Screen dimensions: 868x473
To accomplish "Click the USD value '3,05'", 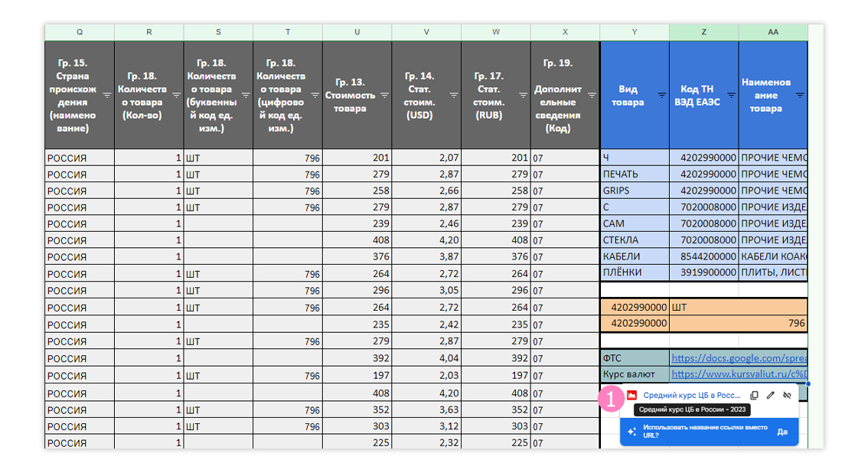I will click(x=426, y=290).
